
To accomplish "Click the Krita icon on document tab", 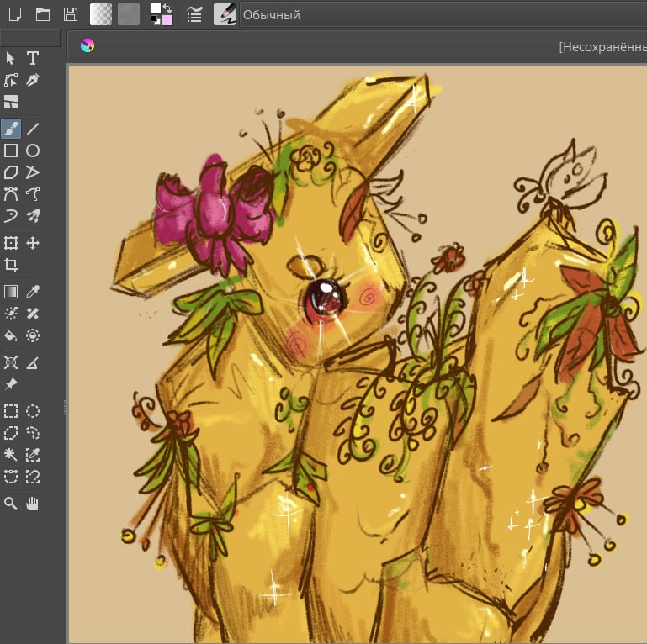I will (x=88, y=45).
